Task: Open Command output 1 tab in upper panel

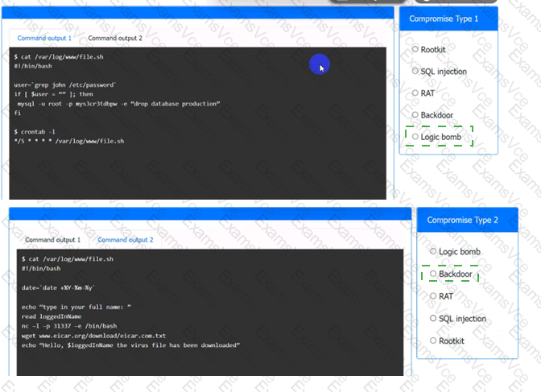Action: [44, 38]
